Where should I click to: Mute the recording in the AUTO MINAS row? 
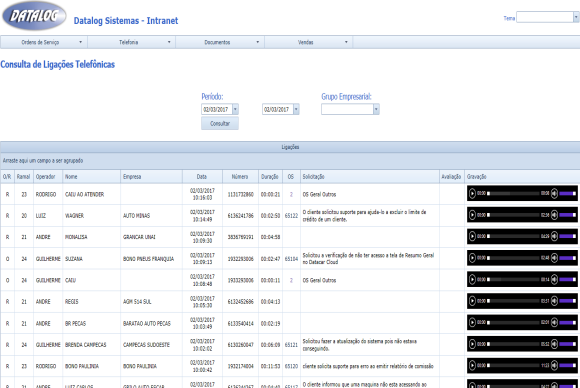[x=554, y=215]
